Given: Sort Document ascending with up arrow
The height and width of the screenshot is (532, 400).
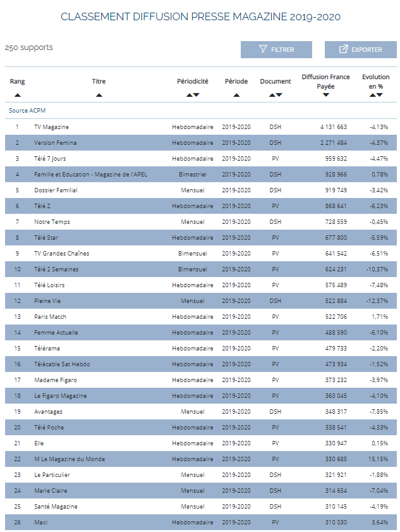Looking at the screenshot, I should [x=272, y=96].
